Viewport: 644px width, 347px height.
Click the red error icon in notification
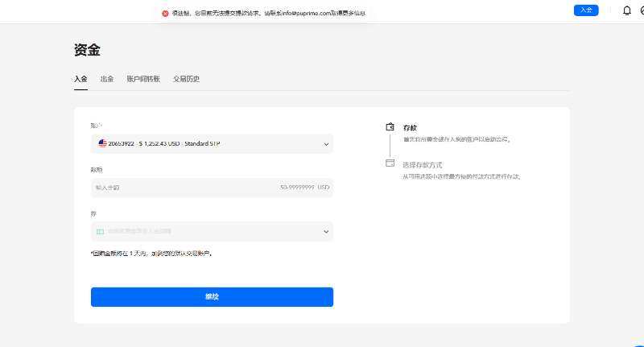click(165, 14)
